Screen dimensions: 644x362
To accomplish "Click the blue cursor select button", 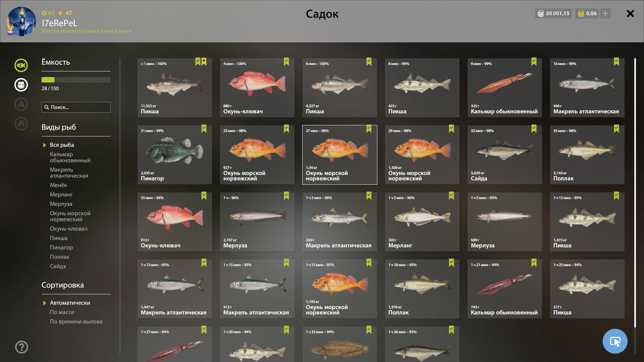I will 615,341.
